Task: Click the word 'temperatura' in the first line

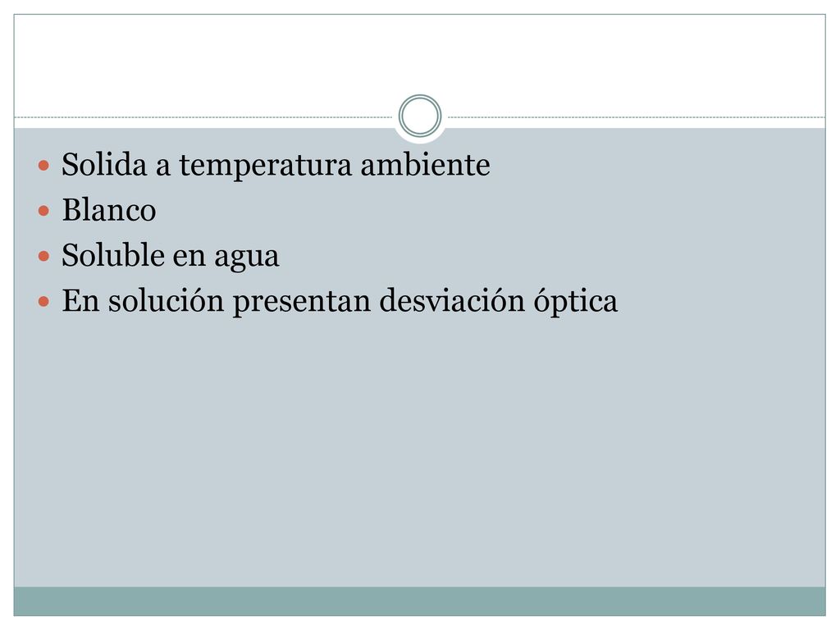Action: (x=265, y=166)
